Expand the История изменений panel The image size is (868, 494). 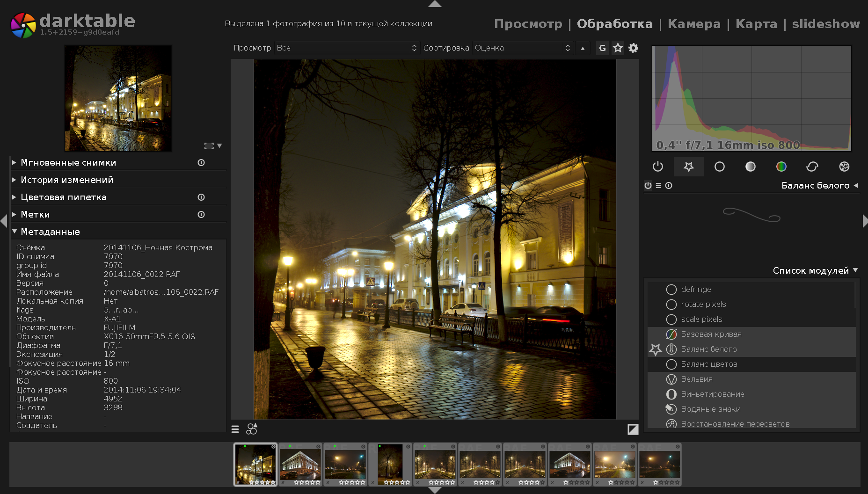[x=14, y=180]
